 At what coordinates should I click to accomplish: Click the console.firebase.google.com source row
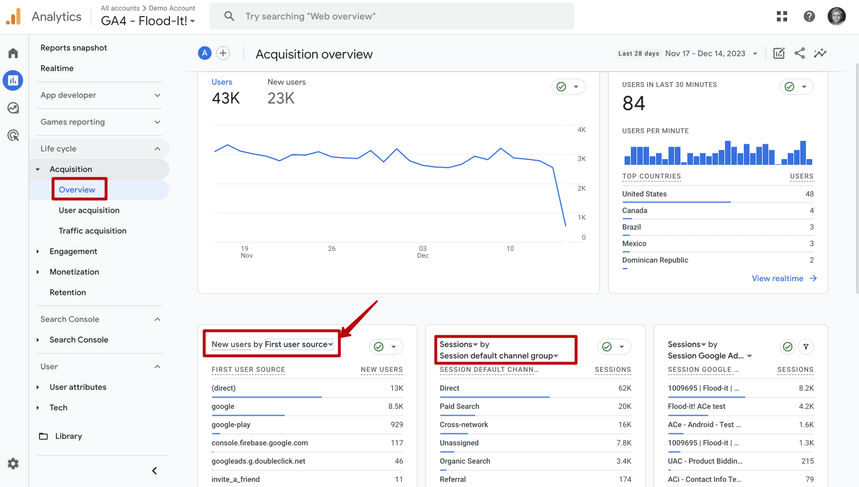307,443
